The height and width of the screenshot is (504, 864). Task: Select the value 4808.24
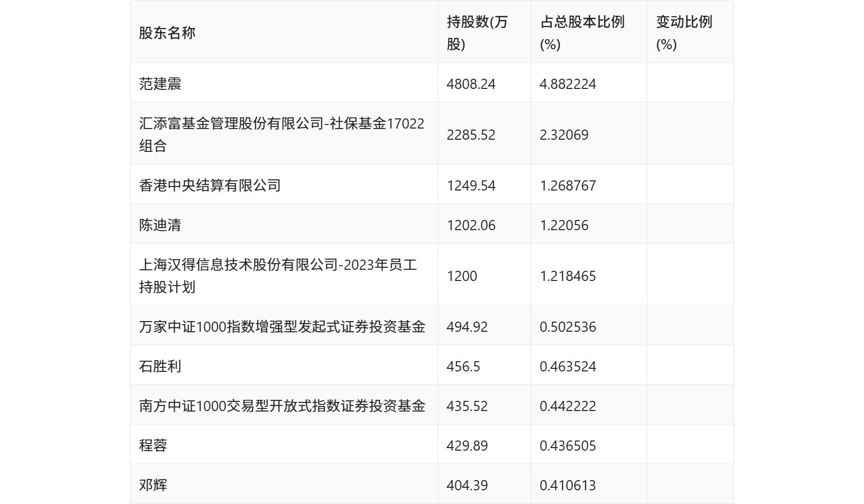[x=471, y=84]
